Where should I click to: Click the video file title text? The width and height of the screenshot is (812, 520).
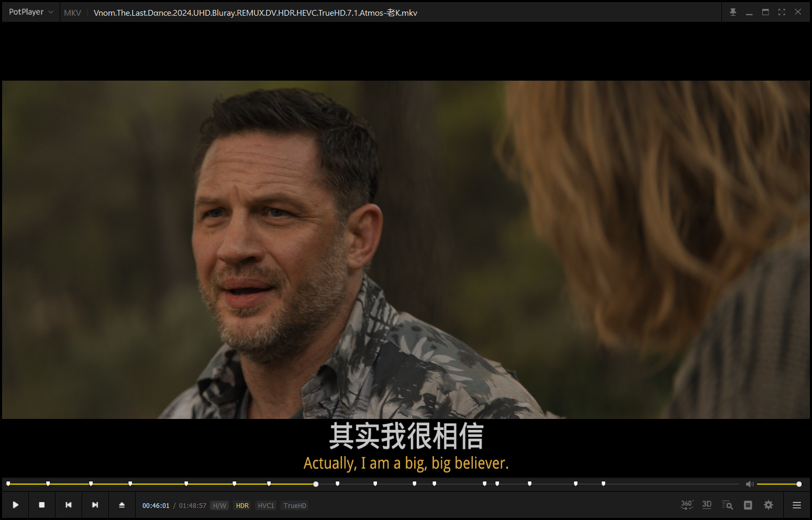click(x=255, y=13)
